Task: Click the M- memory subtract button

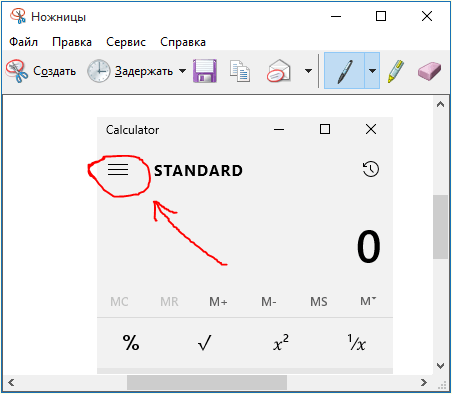Action: coord(268,302)
